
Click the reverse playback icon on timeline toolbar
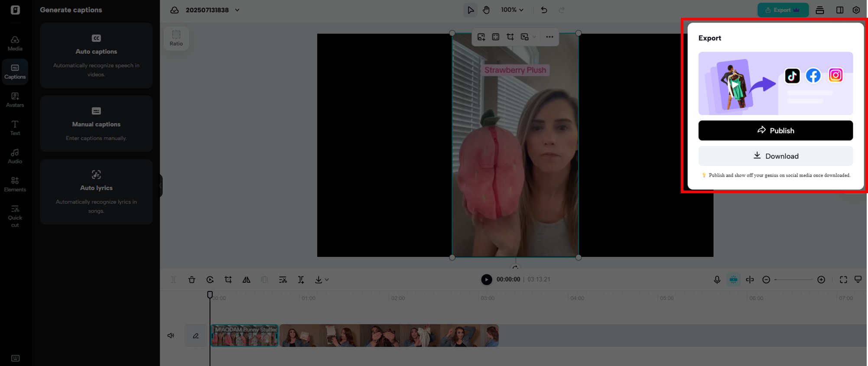pyautogui.click(x=210, y=280)
